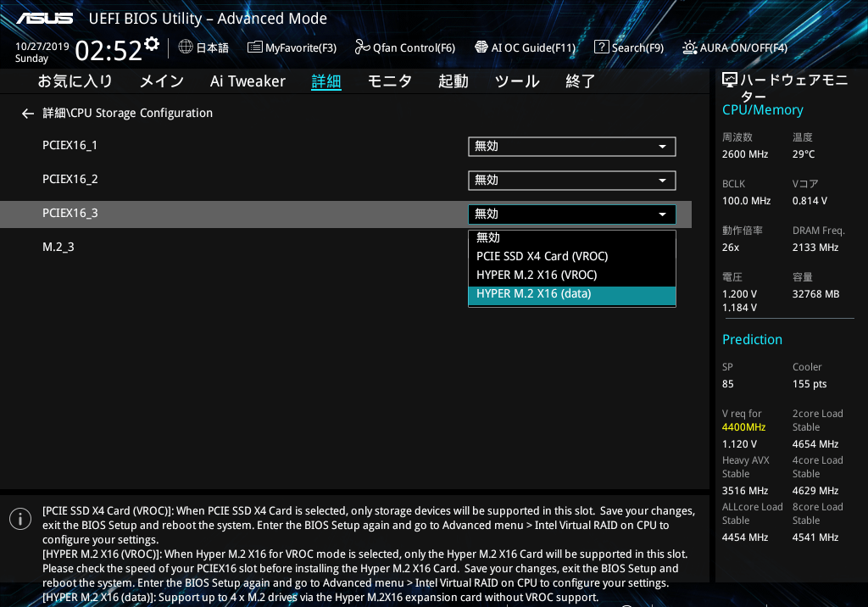The height and width of the screenshot is (607, 868).
Task: Select the PCIEX16_2 row label
Action: [70, 180]
